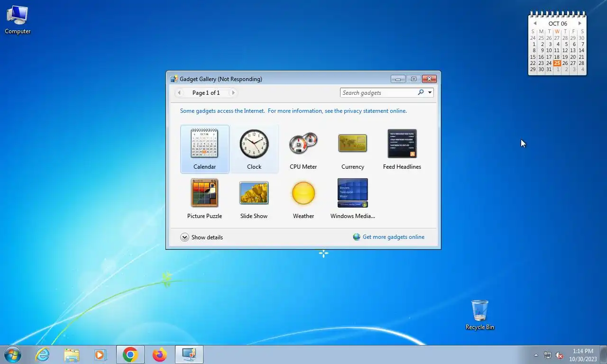Viewport: 607px width, 364px height.
Task: Open the search options dropdown arrow
Action: 430,92
